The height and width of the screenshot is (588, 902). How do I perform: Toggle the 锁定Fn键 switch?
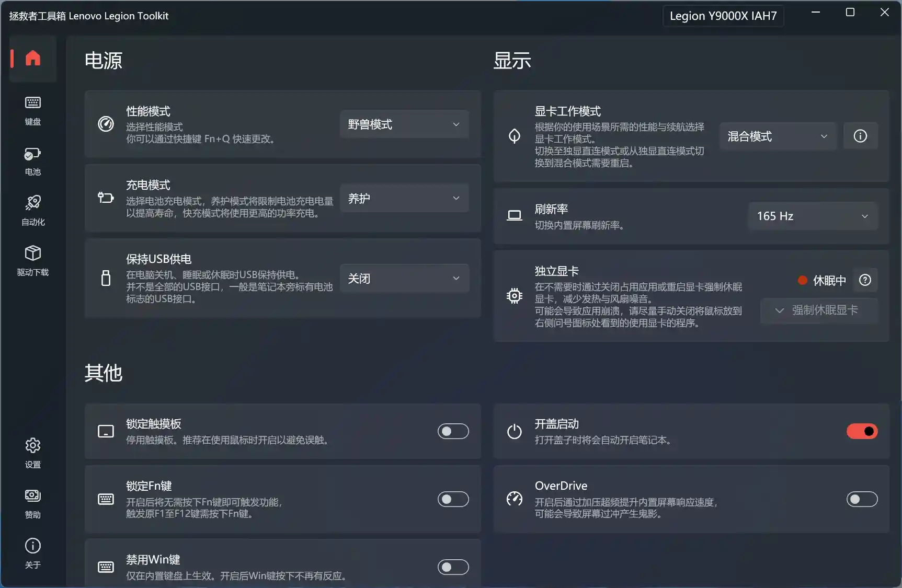pyautogui.click(x=453, y=499)
